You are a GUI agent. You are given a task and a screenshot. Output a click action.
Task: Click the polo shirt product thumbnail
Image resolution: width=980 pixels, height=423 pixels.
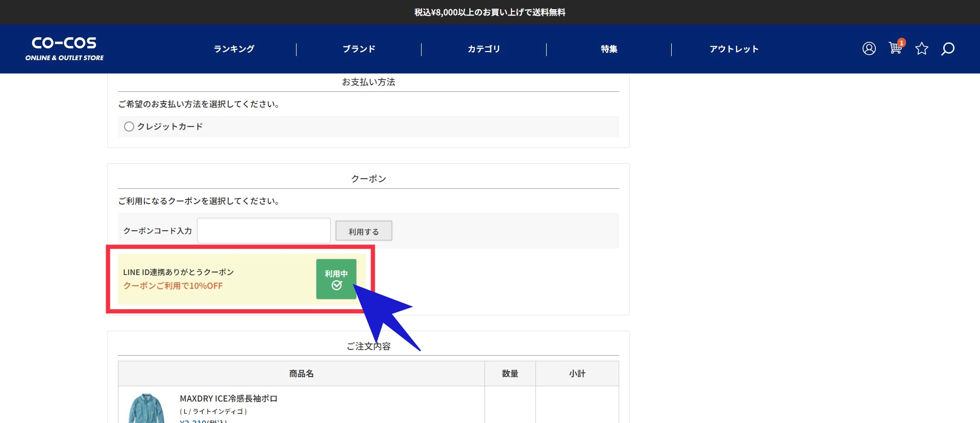pos(146,409)
